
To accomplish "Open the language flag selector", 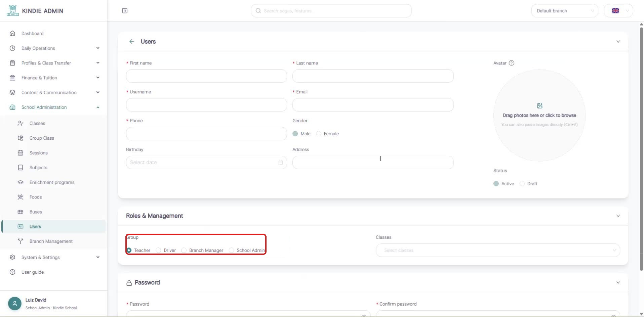I will click(618, 11).
